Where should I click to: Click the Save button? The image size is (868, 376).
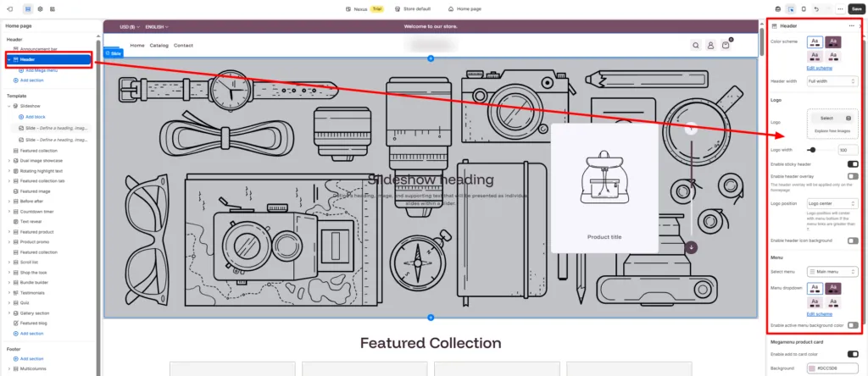(x=856, y=8)
